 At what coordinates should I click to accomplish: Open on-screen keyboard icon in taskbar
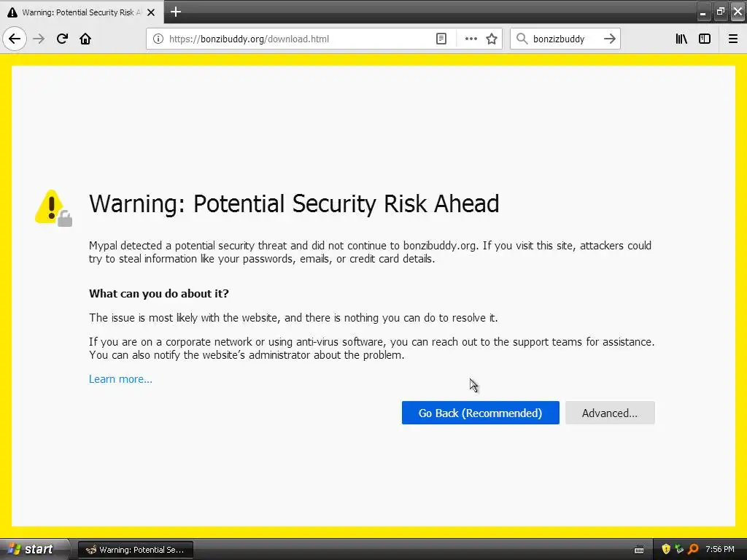pyautogui.click(x=639, y=550)
